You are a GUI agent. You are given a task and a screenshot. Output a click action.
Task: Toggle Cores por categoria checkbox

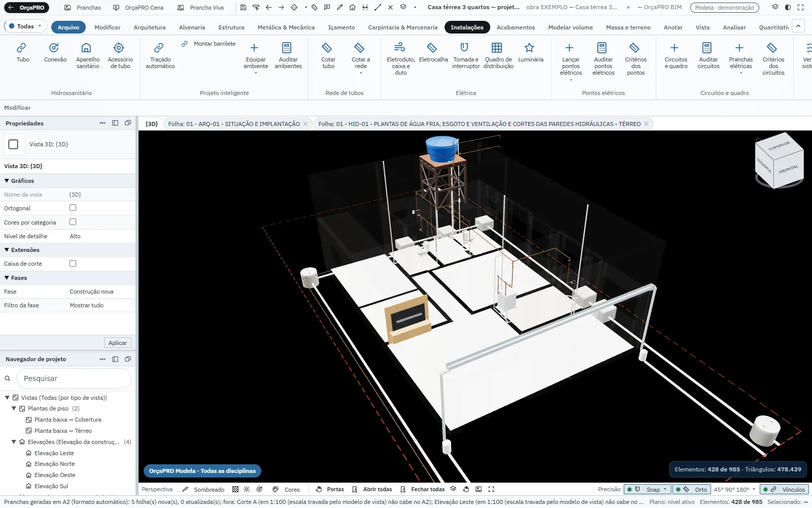tap(73, 222)
